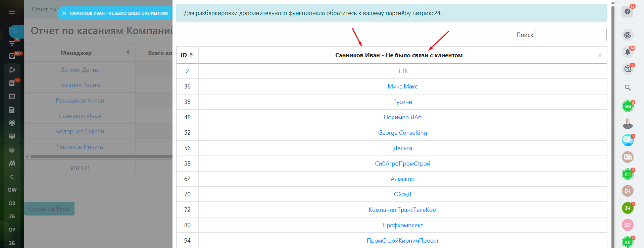644x248 pixels.
Task: Open the help question mark icon
Action: tap(628, 11)
